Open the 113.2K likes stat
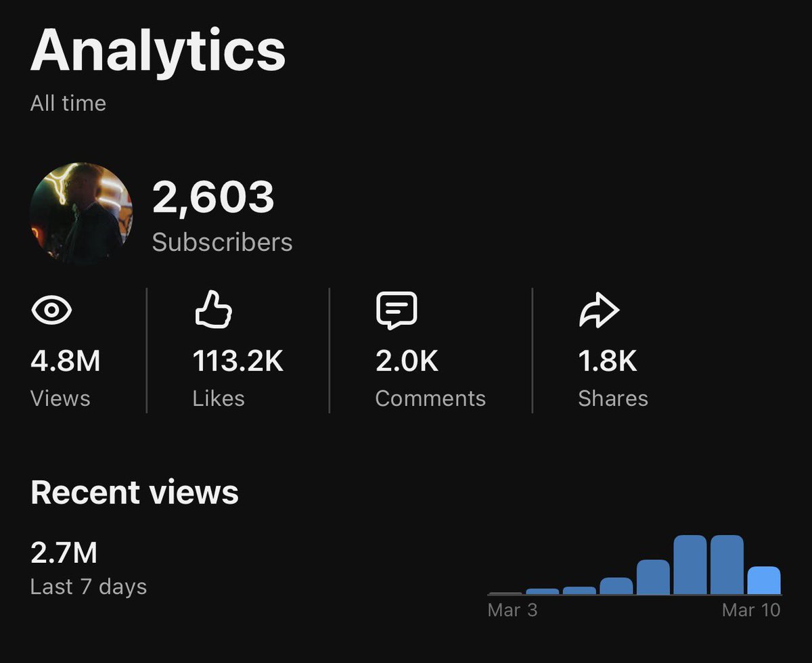This screenshot has height=663, width=812. [x=238, y=361]
